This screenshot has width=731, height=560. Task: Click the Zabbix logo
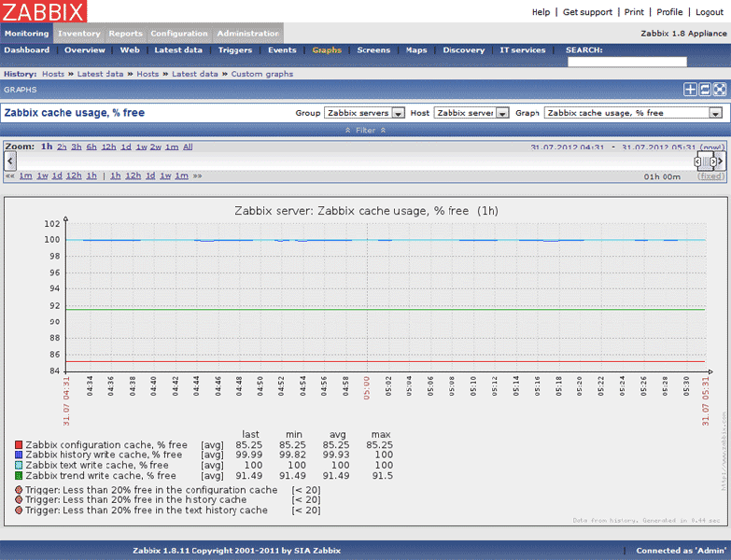[x=43, y=12]
